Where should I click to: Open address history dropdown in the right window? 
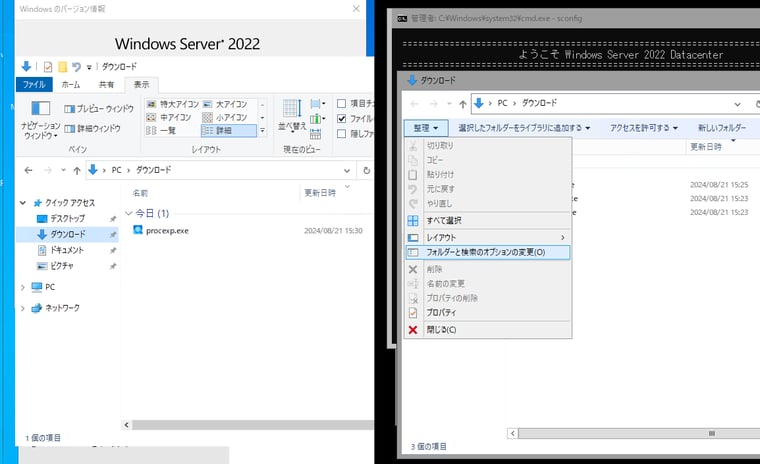click(737, 104)
